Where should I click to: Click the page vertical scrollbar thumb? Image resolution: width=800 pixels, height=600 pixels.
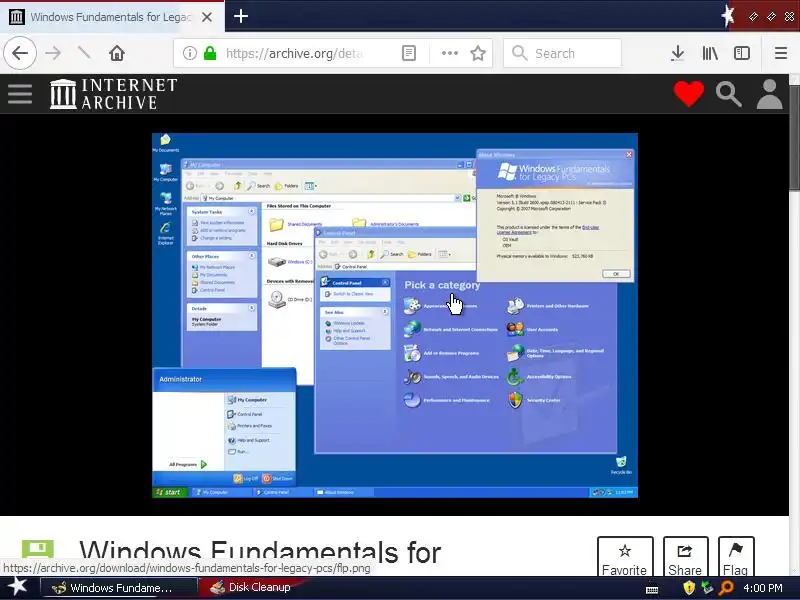794,138
